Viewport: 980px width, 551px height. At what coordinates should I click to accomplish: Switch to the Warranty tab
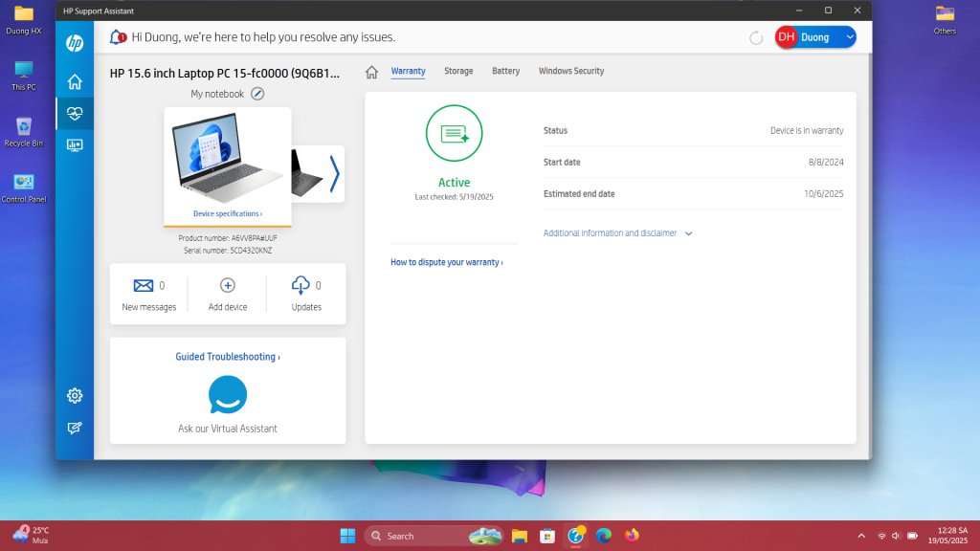pyautogui.click(x=408, y=71)
